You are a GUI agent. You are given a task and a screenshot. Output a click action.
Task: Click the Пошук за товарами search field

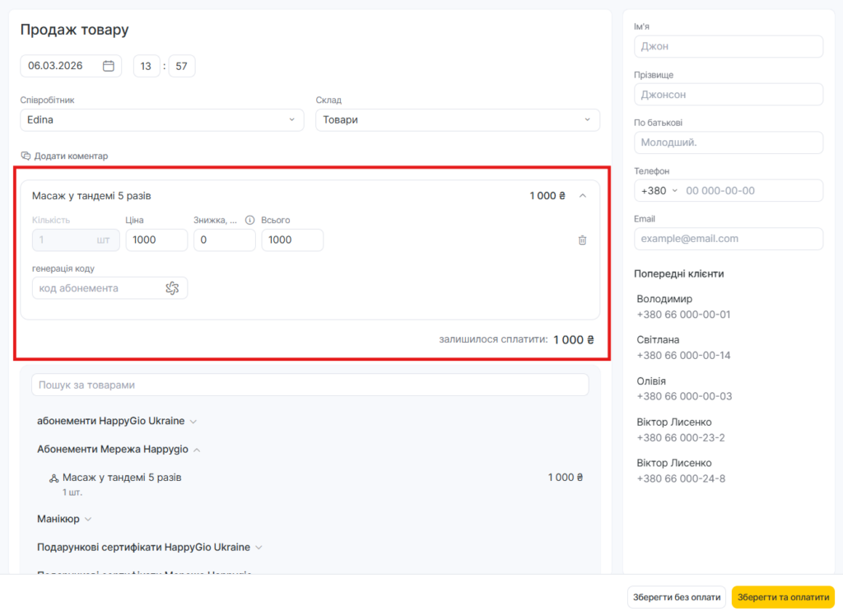[310, 385]
